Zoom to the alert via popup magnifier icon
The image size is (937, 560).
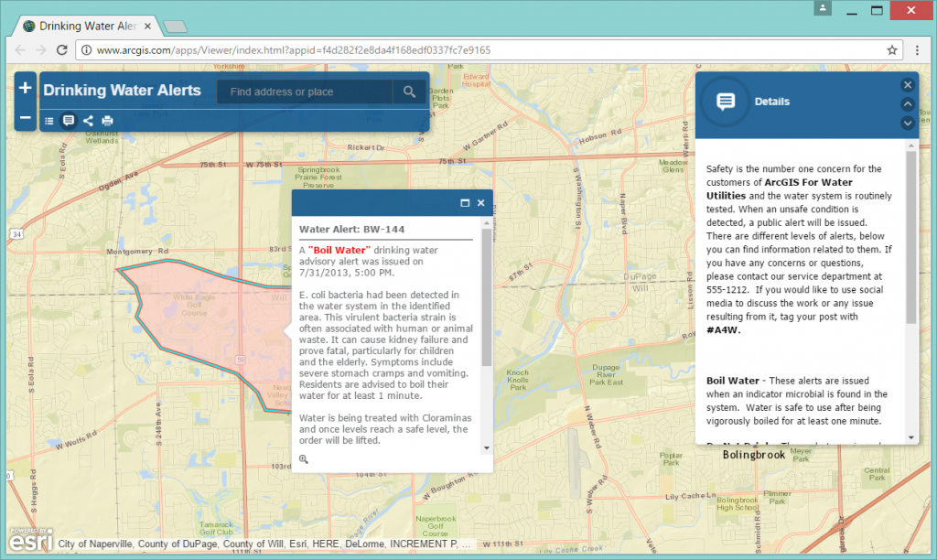[x=304, y=458]
